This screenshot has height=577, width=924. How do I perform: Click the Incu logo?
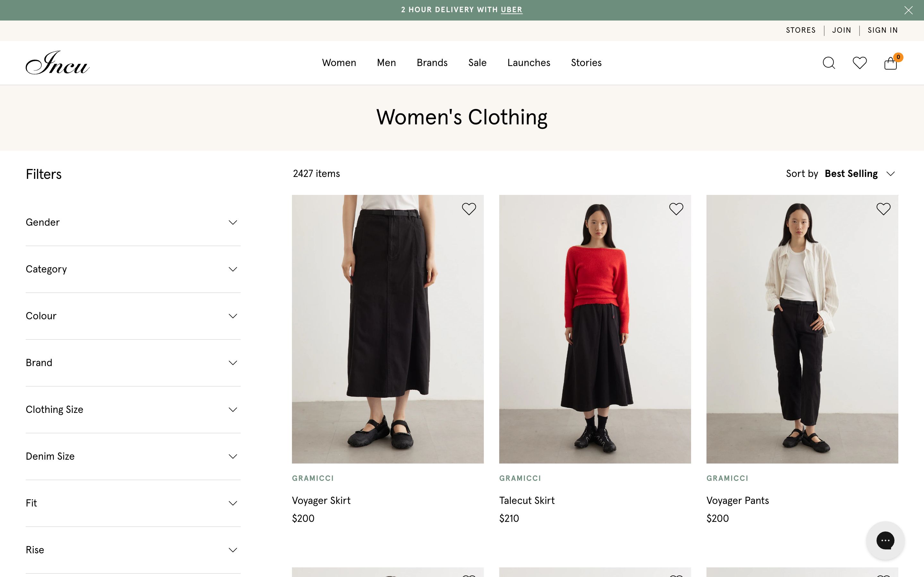(57, 63)
